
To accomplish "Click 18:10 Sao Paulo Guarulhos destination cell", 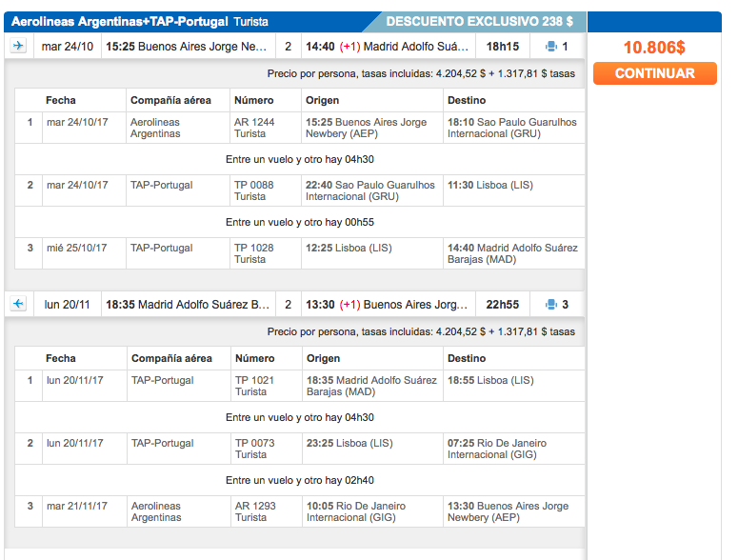I will (513, 128).
